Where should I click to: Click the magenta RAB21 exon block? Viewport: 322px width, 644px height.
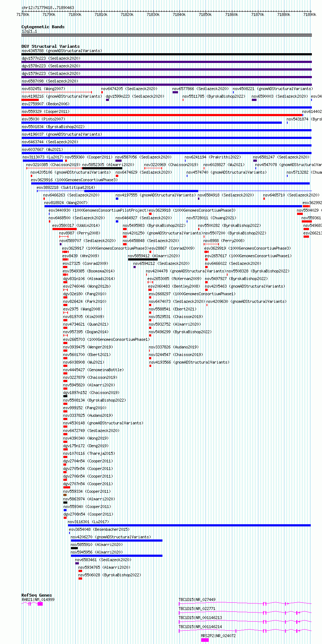pos(40,604)
